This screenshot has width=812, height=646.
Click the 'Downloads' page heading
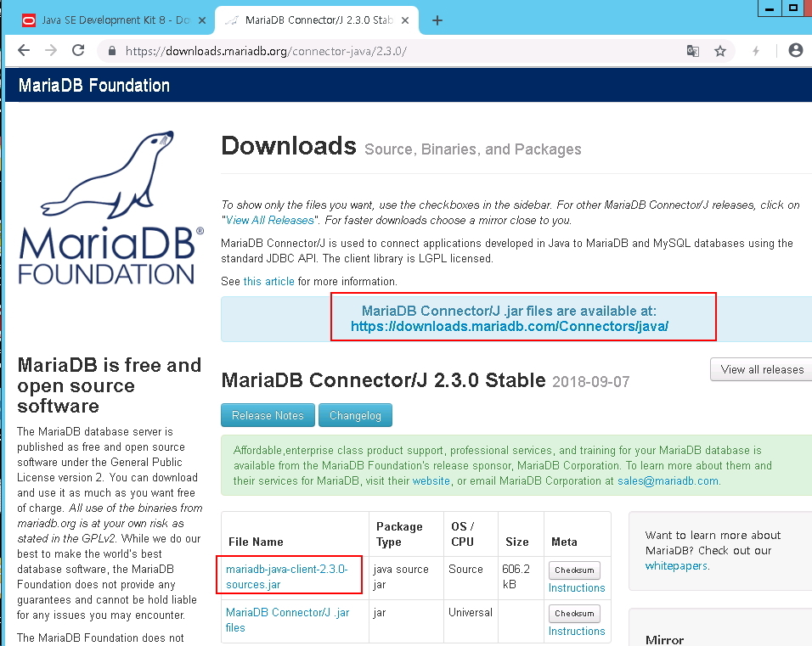pos(289,146)
